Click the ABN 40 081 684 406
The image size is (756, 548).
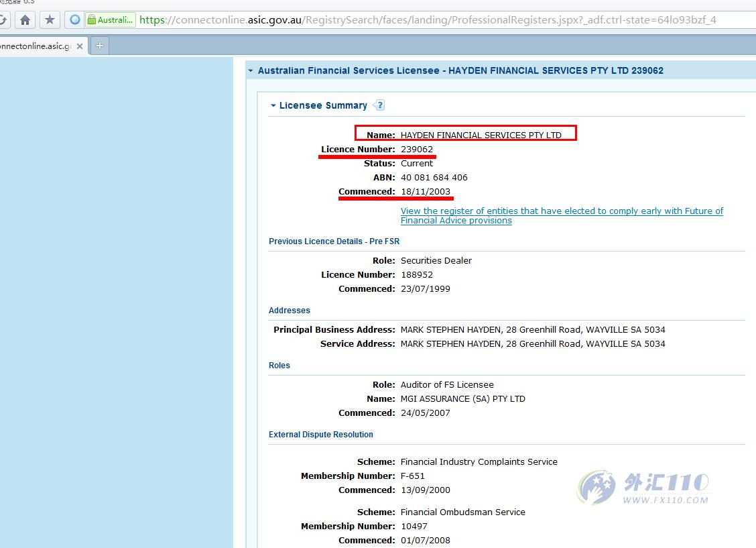(434, 178)
